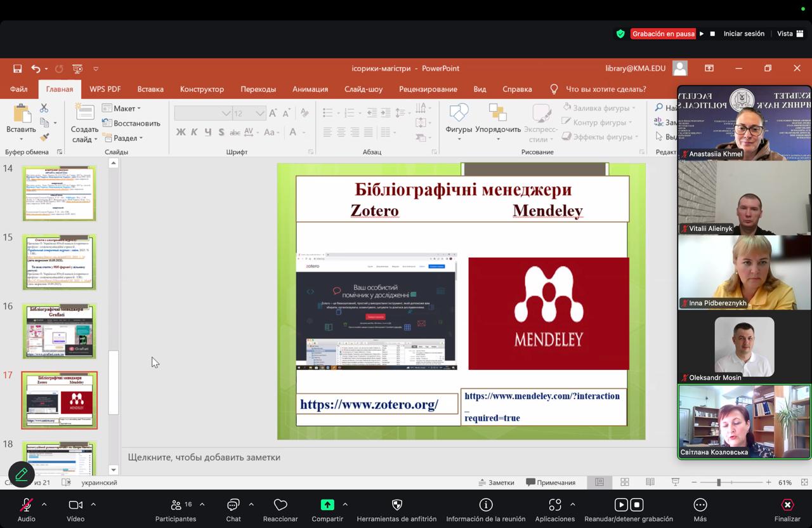Adjust the zoom slider handle
Viewport: 812px width, 528px height.
pyautogui.click(x=719, y=482)
